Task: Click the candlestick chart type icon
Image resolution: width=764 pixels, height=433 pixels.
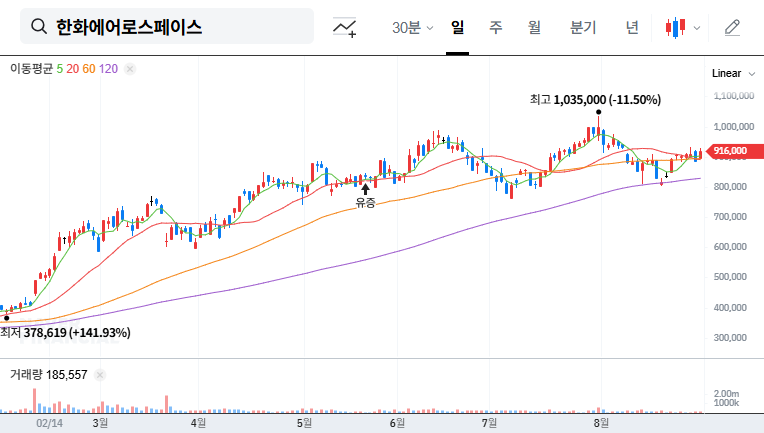Action: (675, 28)
